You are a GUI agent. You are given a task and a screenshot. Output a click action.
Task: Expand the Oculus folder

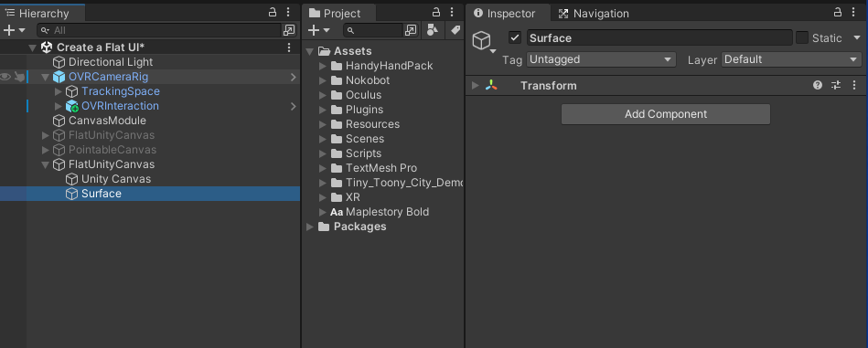[x=323, y=96]
